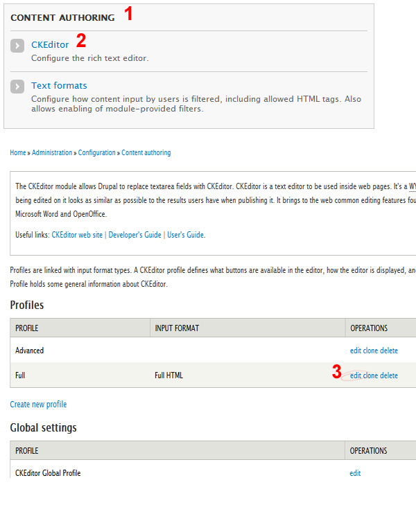Edit the Advanced profile
416x532 pixels.
(x=356, y=351)
